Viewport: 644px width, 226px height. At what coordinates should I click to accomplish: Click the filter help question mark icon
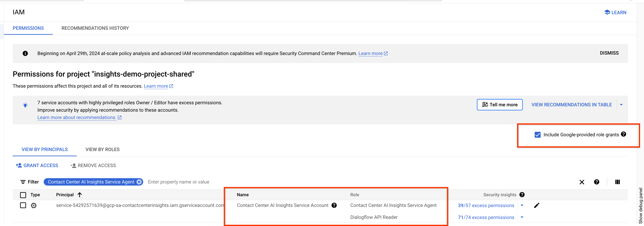pos(596,182)
